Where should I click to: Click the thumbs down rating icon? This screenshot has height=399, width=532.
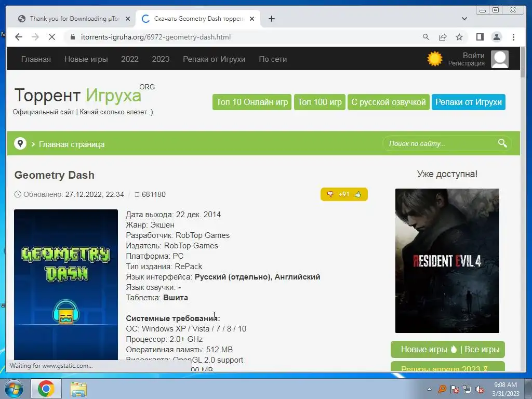click(x=330, y=194)
